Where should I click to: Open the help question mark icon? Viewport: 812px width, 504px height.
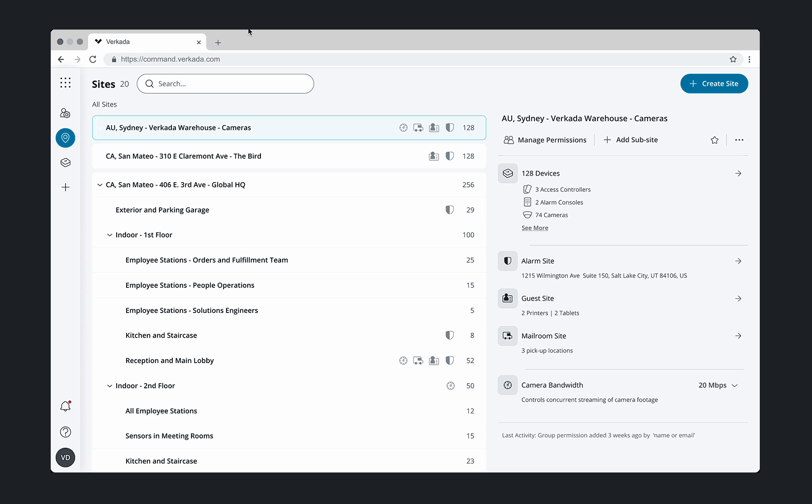coord(65,432)
